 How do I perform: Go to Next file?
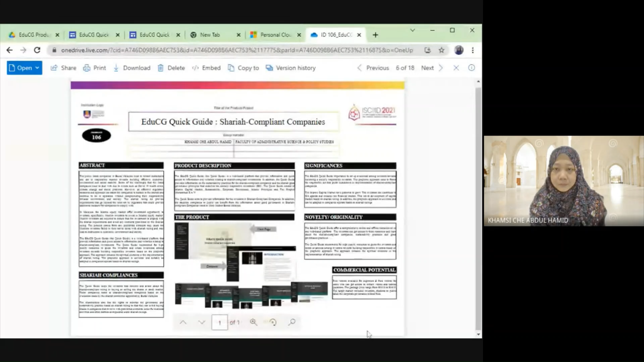point(432,68)
